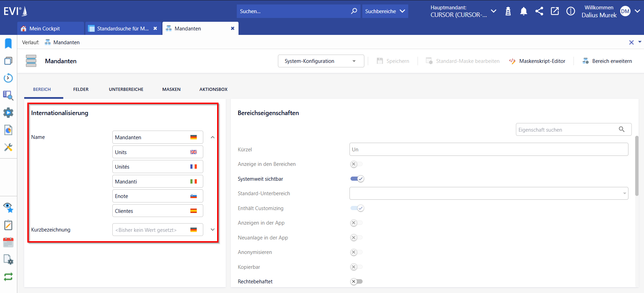Click the green sync arrows sidebar icon
The height and width of the screenshot is (293, 644).
(x=8, y=277)
